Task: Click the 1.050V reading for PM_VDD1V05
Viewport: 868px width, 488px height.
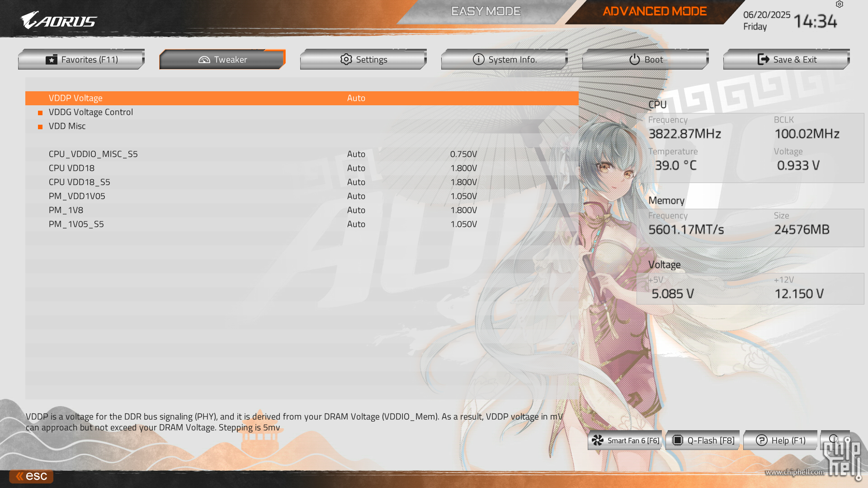Action: click(464, 196)
